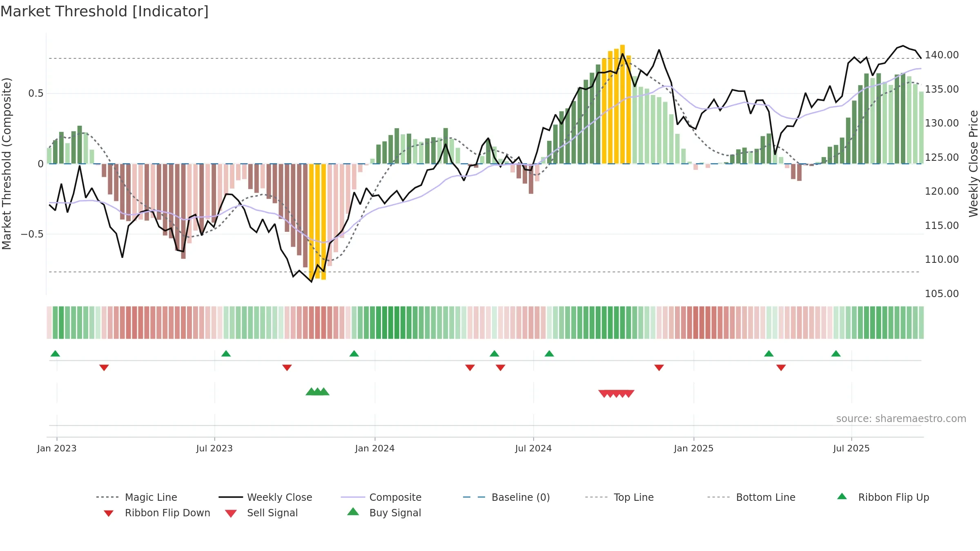
Task: Click the Magic Line legend entry
Action: [x=137, y=497]
